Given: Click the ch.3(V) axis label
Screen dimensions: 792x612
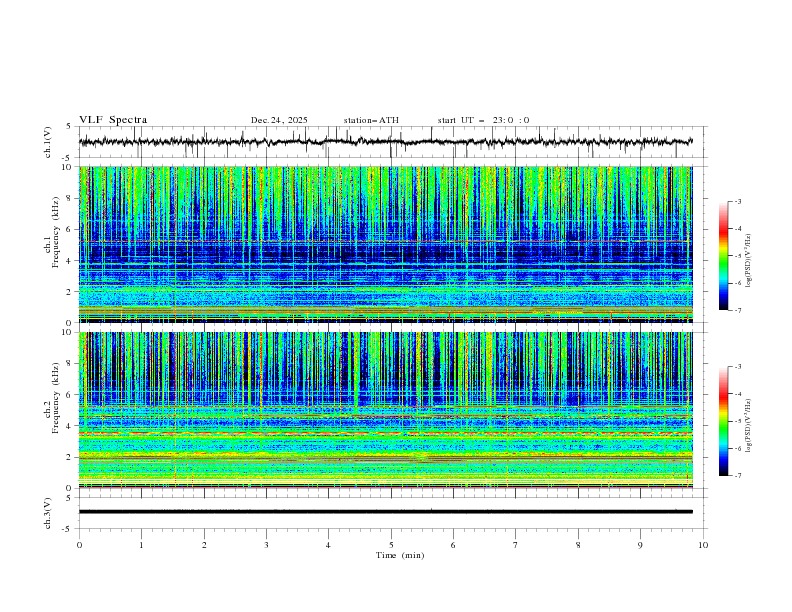Looking at the screenshot, I should tap(47, 513).
